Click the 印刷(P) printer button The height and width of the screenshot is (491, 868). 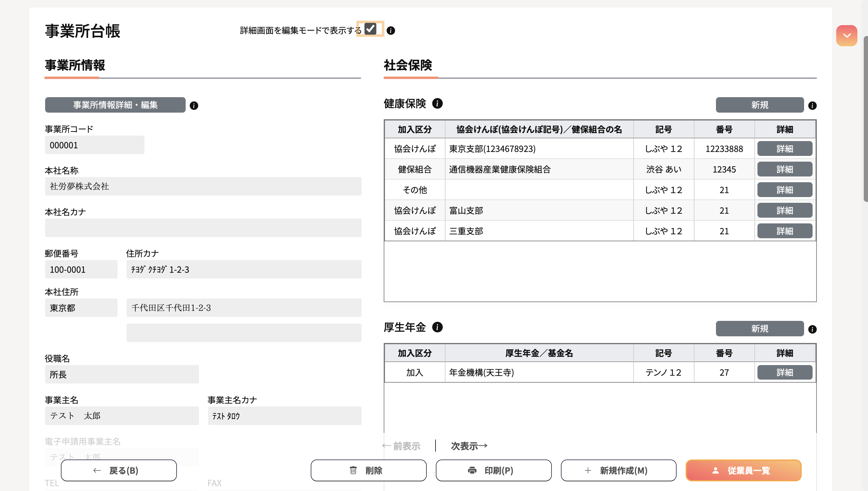494,470
